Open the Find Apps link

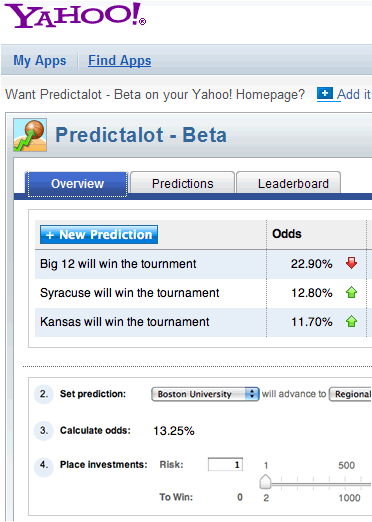(x=119, y=61)
